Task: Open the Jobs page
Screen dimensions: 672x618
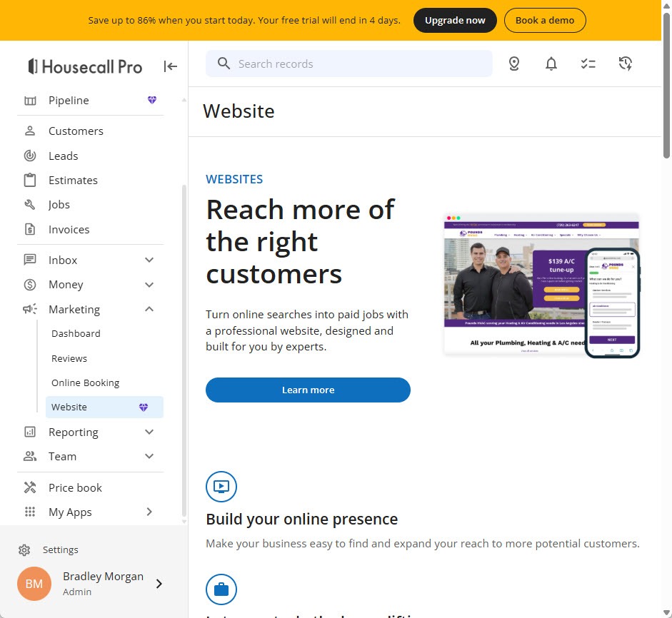Action: [x=59, y=205]
